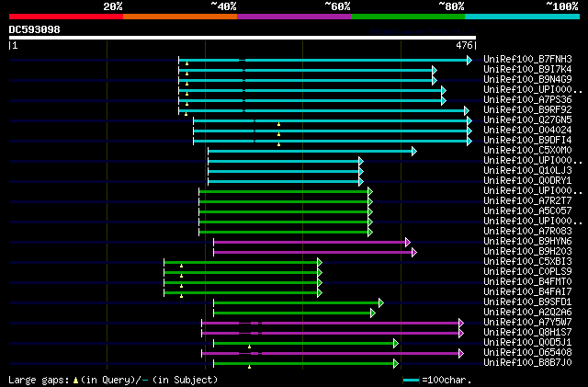The width and height of the screenshot is (588, 387).
Task: Select the UniRef100_A5C057 label
Action: (x=527, y=211)
